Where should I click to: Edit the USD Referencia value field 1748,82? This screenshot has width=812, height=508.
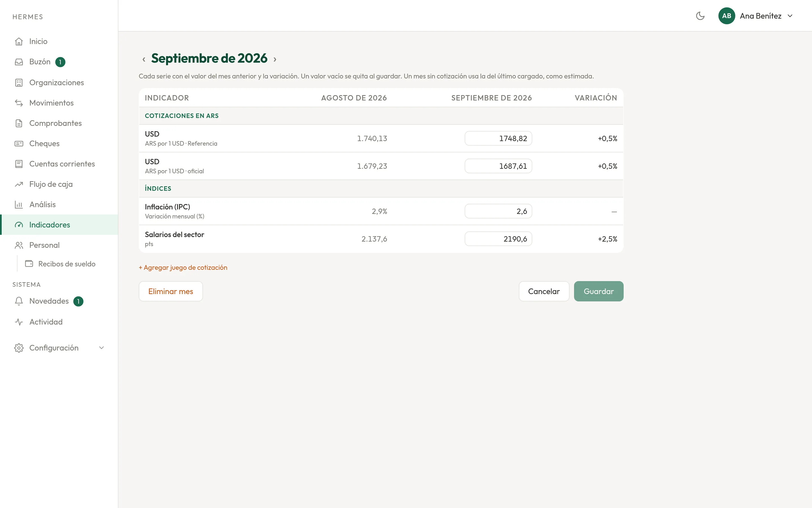click(498, 138)
